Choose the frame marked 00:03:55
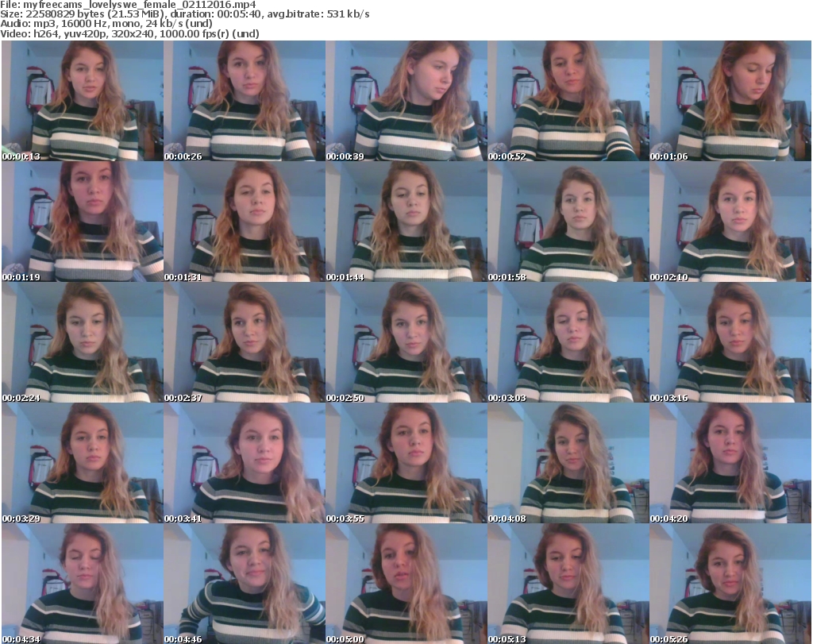 [x=406, y=463]
